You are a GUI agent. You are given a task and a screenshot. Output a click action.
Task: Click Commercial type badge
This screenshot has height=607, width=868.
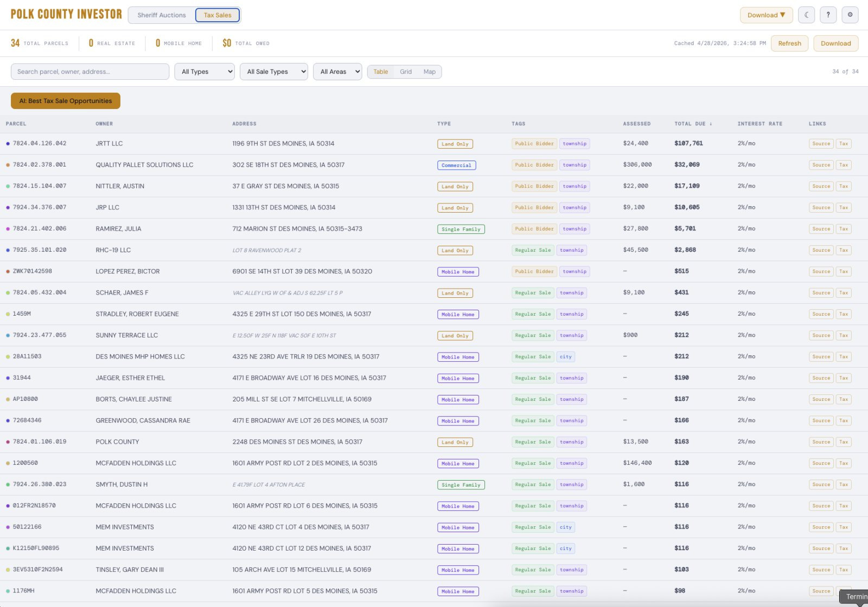[x=457, y=165]
